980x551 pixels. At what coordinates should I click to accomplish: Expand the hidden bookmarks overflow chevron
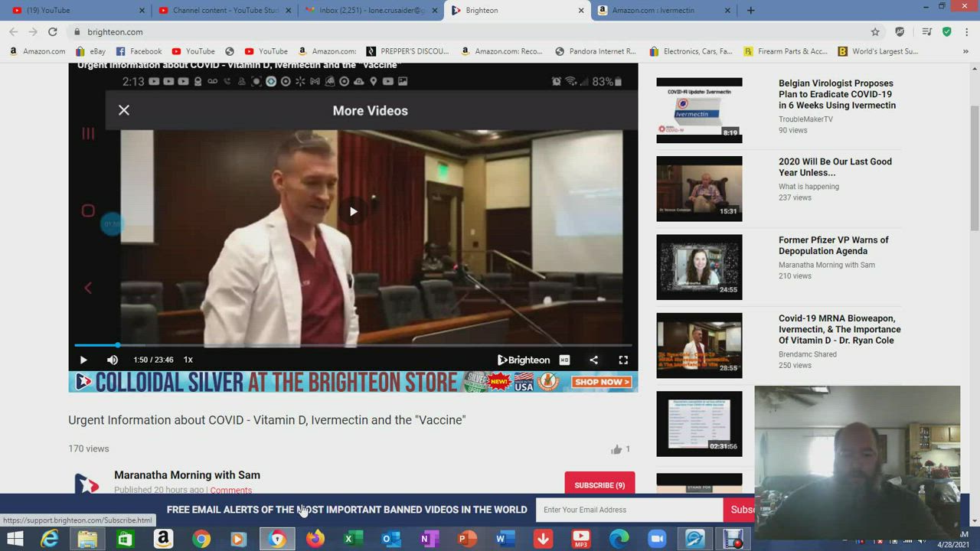(965, 51)
